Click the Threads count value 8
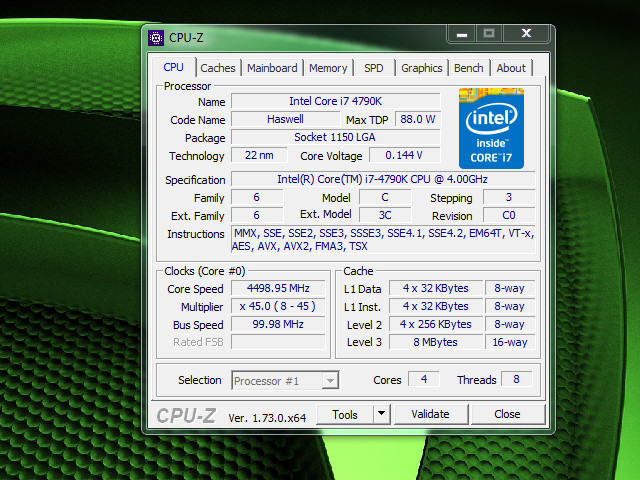This screenshot has width=640, height=480. pyautogui.click(x=516, y=379)
